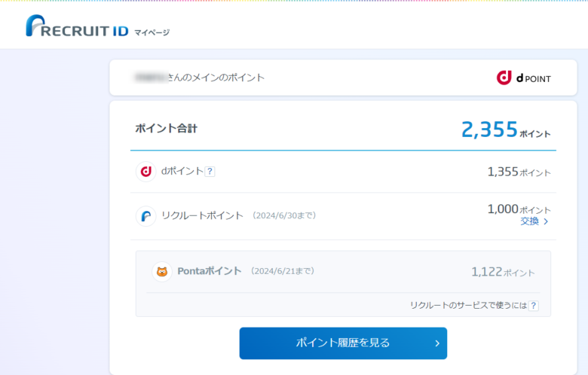
Task: Click the 交換 link under リクルートポイント
Action: pos(529,222)
